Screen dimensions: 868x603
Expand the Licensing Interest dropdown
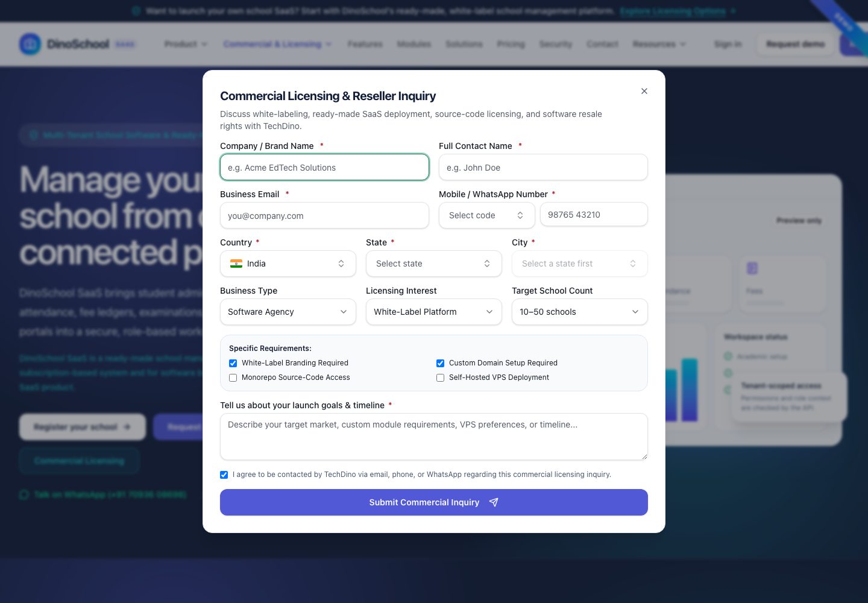tap(434, 312)
